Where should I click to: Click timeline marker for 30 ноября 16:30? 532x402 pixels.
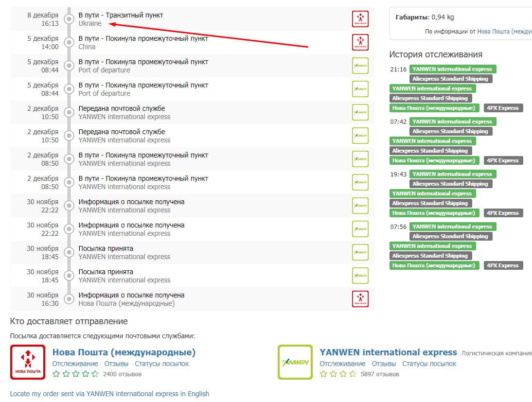tap(69, 299)
